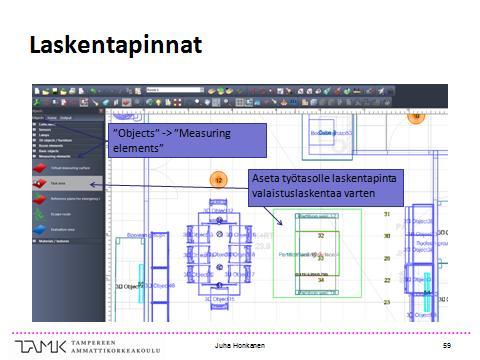The width and height of the screenshot is (480, 360).
Task: Switch to the Output tab
Action: (x=66, y=118)
